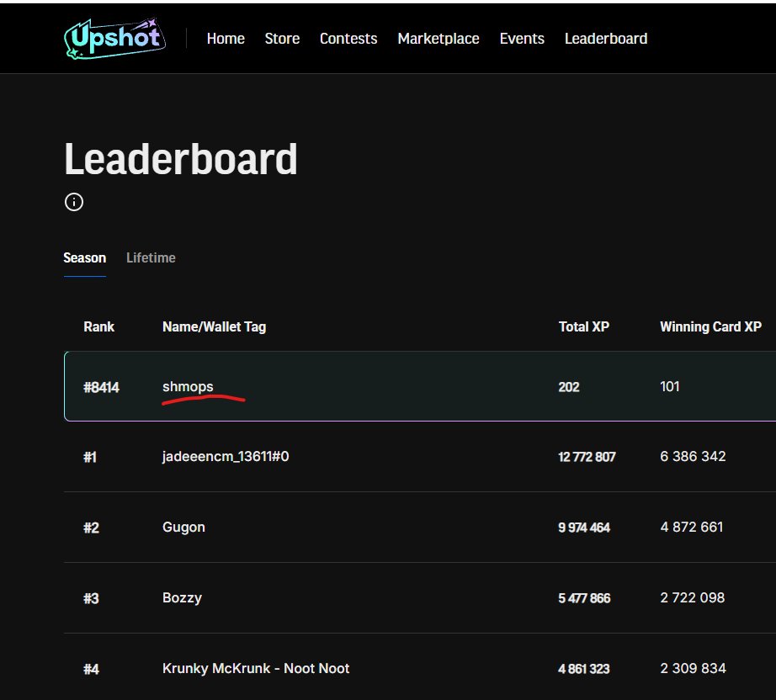The width and height of the screenshot is (776, 700).
Task: Click the Upshot logo
Action: point(114,37)
